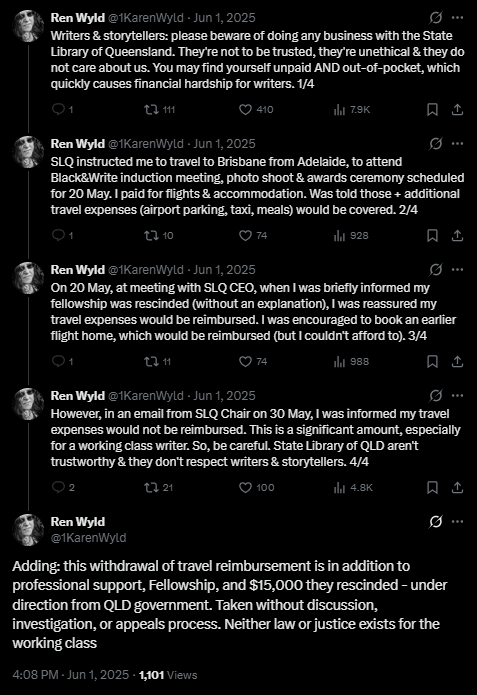Share the 4/4 tweet

[x=457, y=487]
